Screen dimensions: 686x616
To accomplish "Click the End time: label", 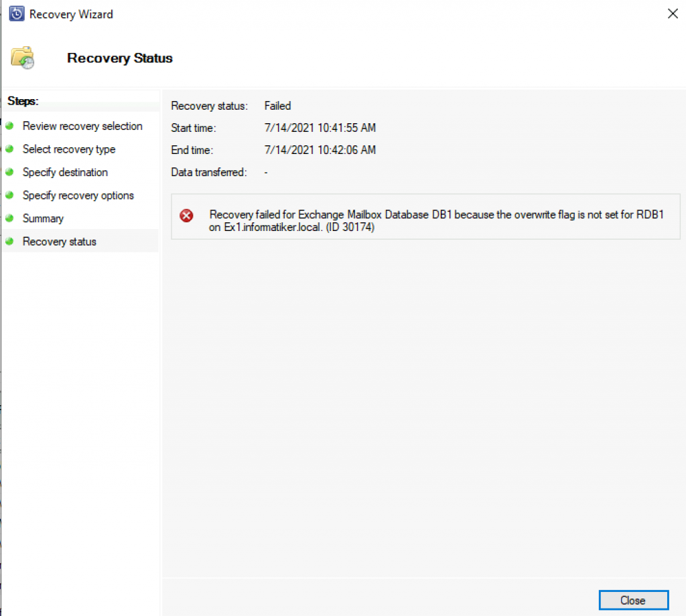I will [192, 150].
